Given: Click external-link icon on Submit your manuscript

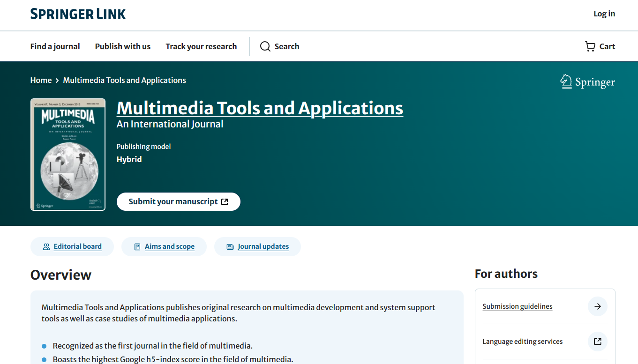Looking at the screenshot, I should tap(225, 202).
